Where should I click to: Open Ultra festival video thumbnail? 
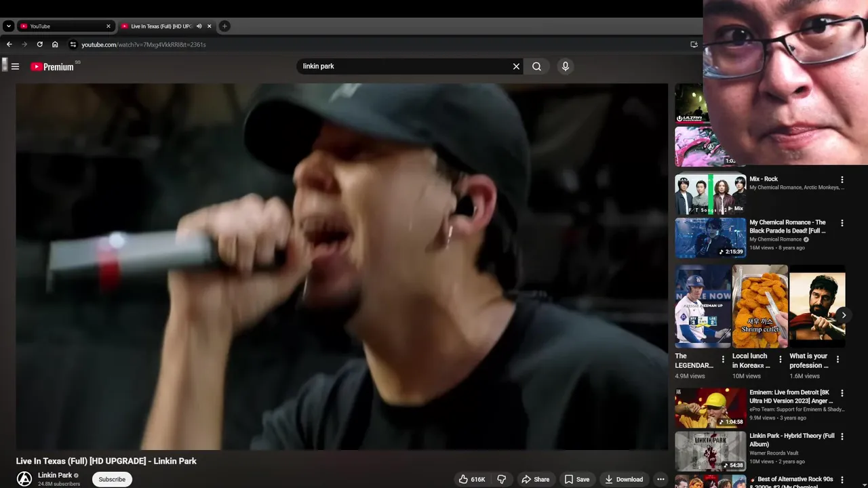coord(689,104)
